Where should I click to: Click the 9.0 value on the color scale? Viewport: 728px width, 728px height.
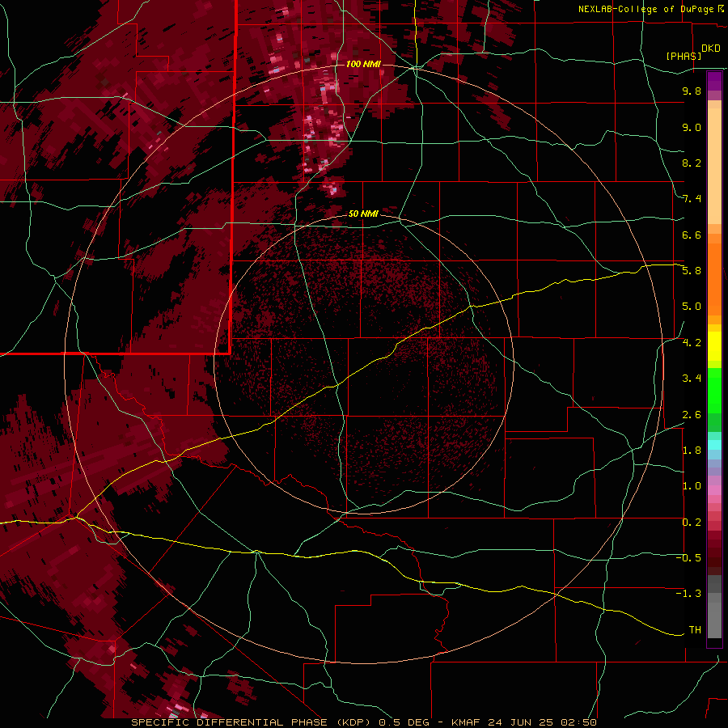pos(692,127)
